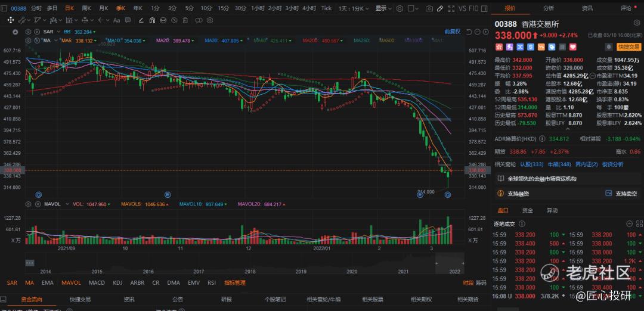The width and height of the screenshot is (644, 311).
Task: Toggle EMA indicator at bottom bar
Action: [x=47, y=282]
